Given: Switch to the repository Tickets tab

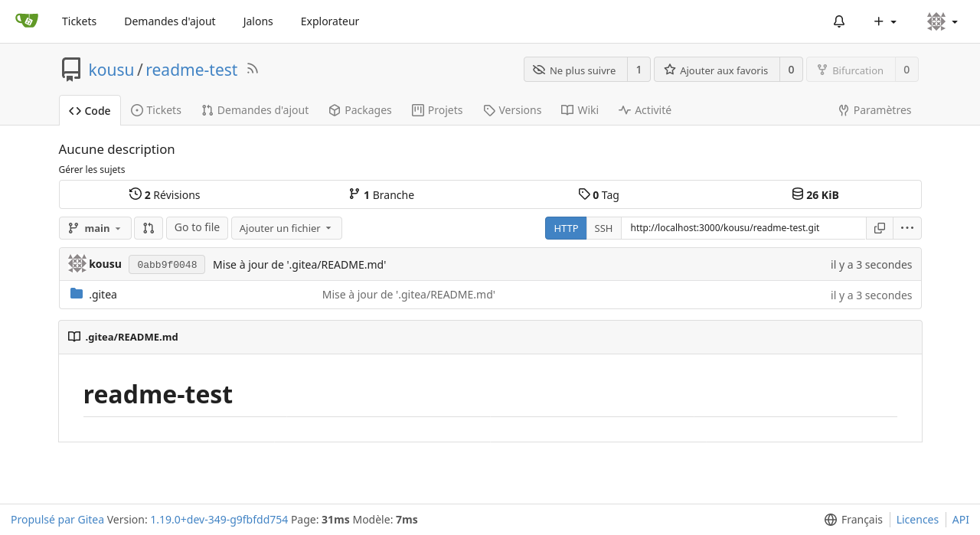Looking at the screenshot, I should (156, 110).
